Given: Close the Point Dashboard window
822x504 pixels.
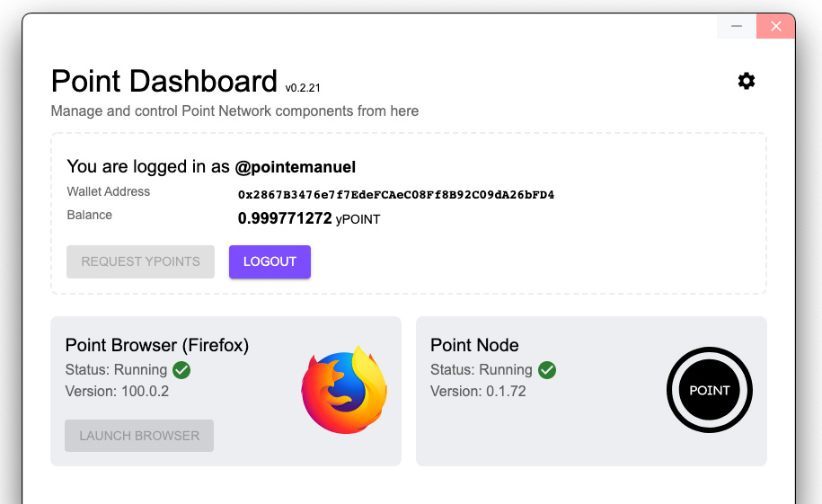Looking at the screenshot, I should click(x=776, y=26).
